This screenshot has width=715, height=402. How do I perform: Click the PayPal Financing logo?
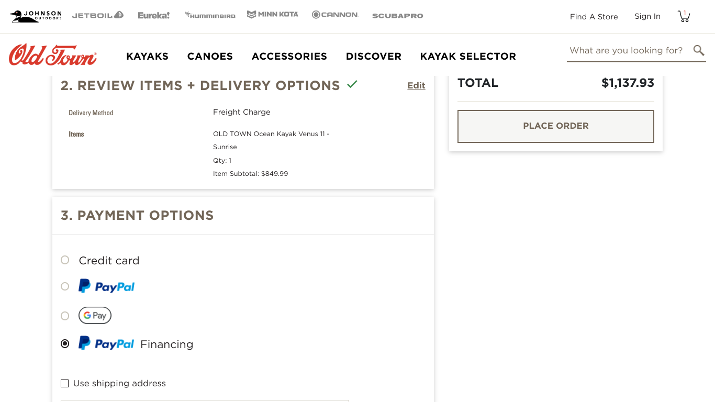106,343
